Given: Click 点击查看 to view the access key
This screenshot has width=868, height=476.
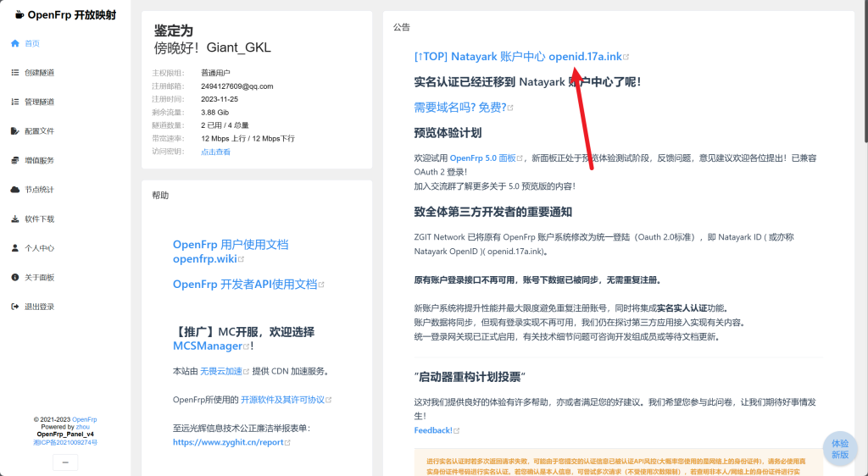Looking at the screenshot, I should pyautogui.click(x=215, y=152).
